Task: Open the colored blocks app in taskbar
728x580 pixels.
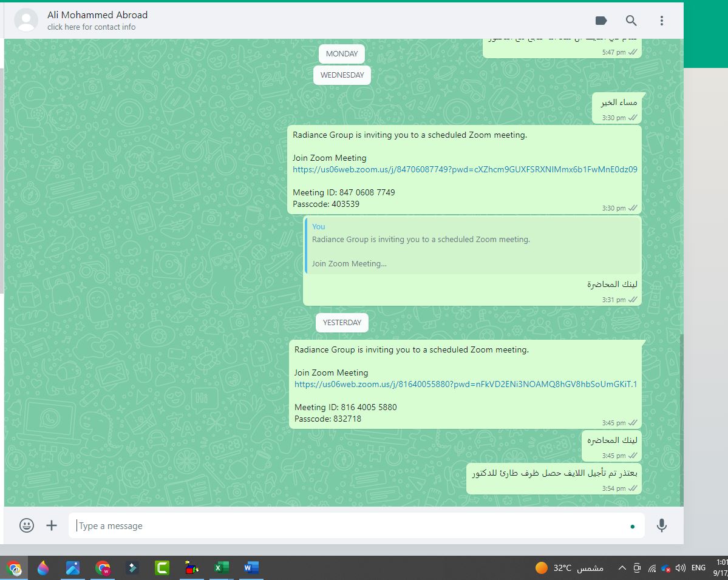Action: pos(192,568)
